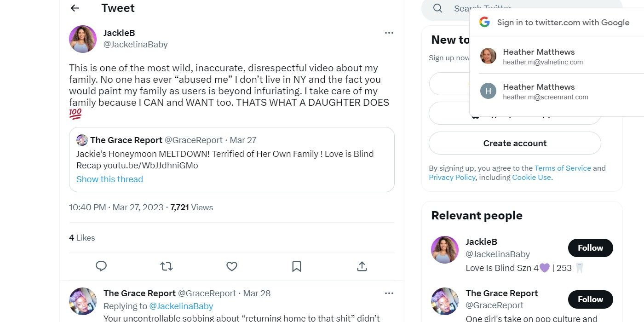
Task: Click the search magnifier icon
Action: [438, 9]
